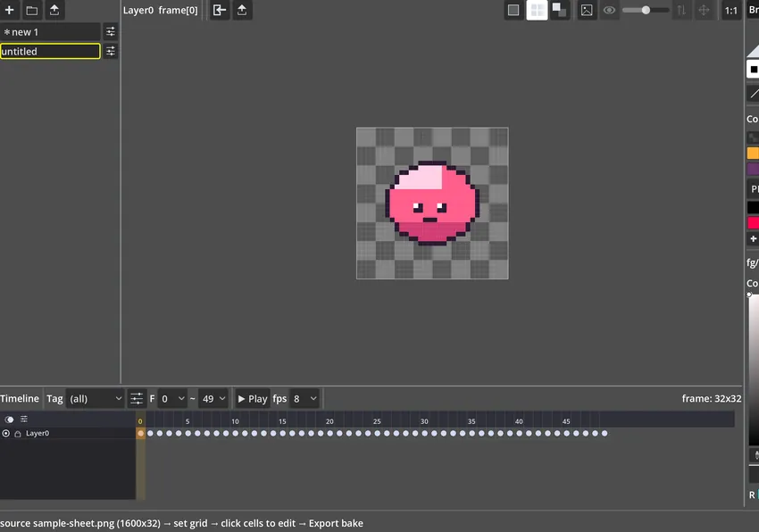Add a palette color with plus button

coord(753,238)
